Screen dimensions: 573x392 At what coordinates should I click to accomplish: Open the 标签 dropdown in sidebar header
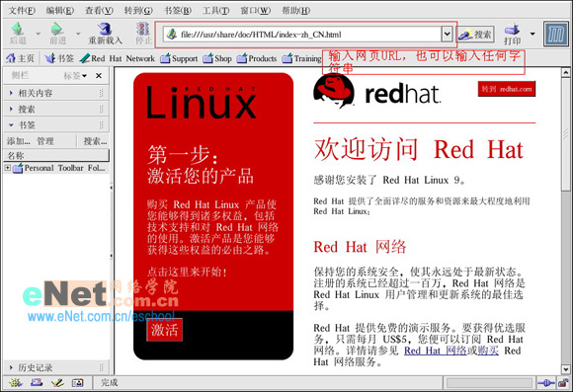pyautogui.click(x=75, y=76)
